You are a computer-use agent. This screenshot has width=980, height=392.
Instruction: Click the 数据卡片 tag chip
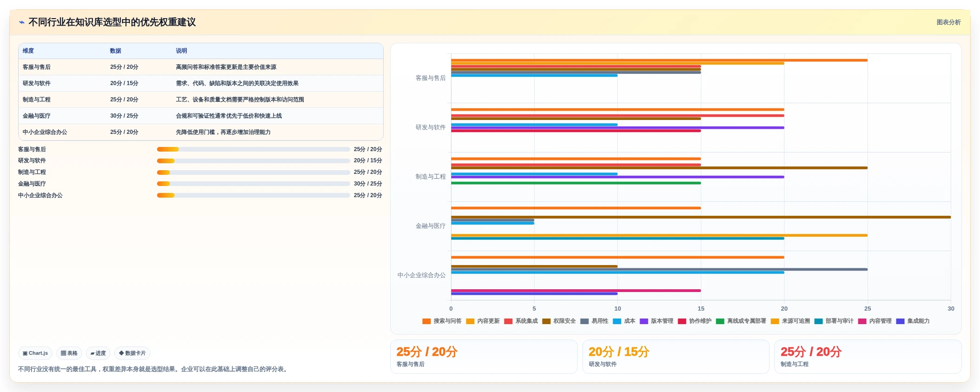132,353
